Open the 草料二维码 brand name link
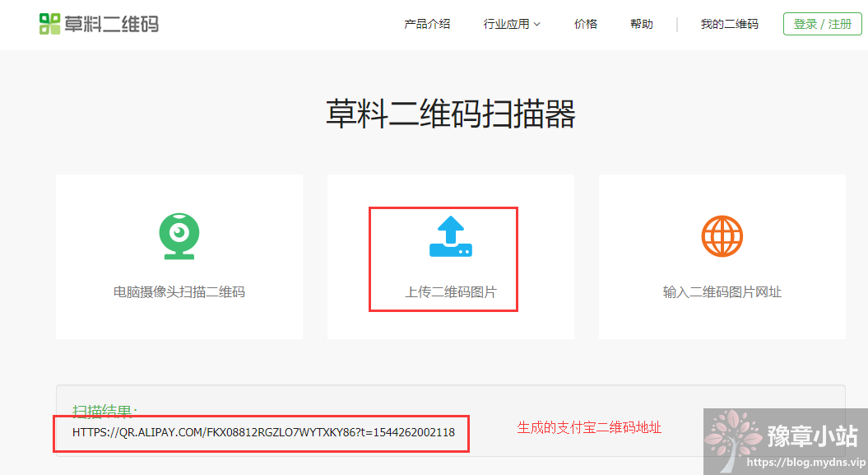868x475 pixels. [111, 24]
